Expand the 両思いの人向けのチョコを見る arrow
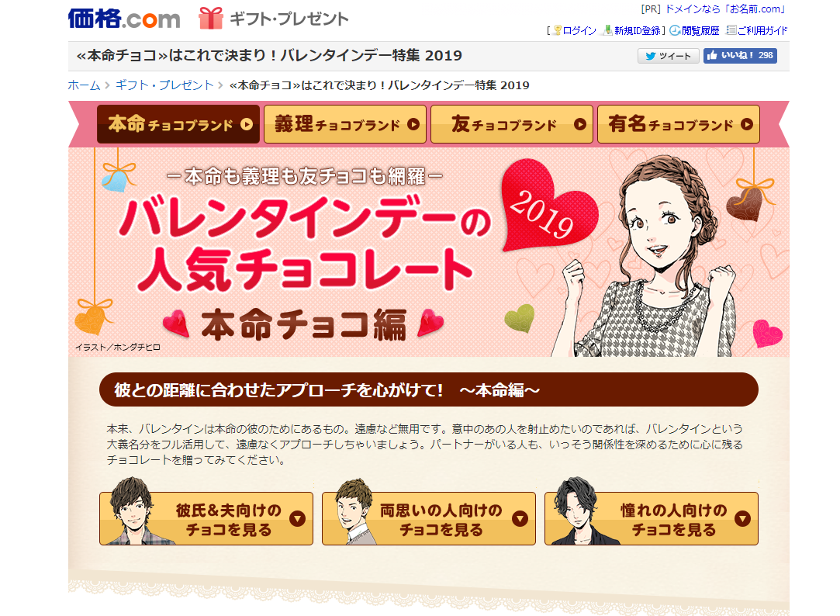The height and width of the screenshot is (616, 840). coord(520,518)
